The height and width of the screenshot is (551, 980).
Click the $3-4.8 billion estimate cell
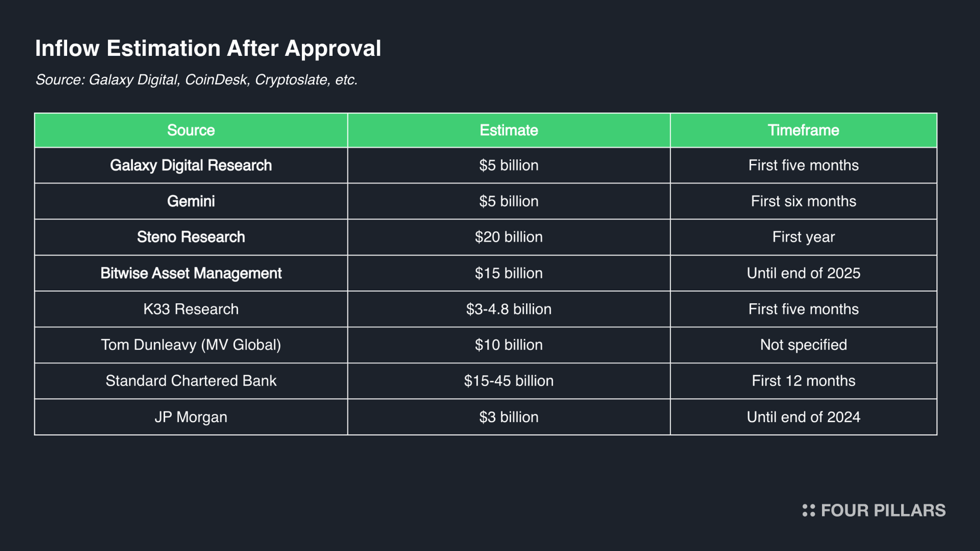(x=509, y=309)
